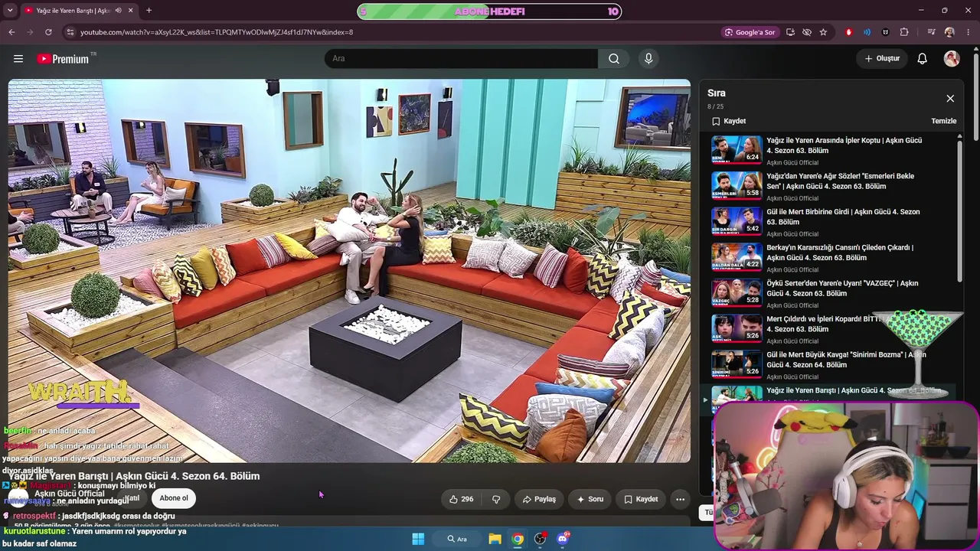Go back in browser history
This screenshot has height=551, width=980.
tap(11, 32)
